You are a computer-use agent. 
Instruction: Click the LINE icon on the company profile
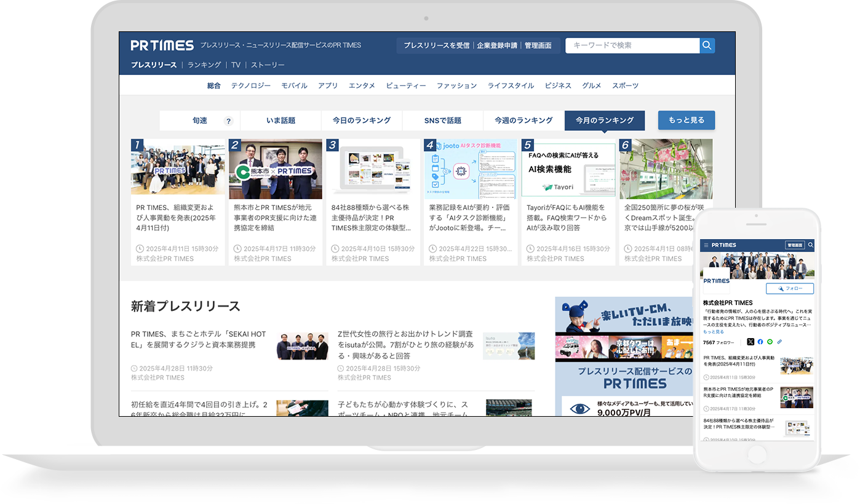coord(770,342)
